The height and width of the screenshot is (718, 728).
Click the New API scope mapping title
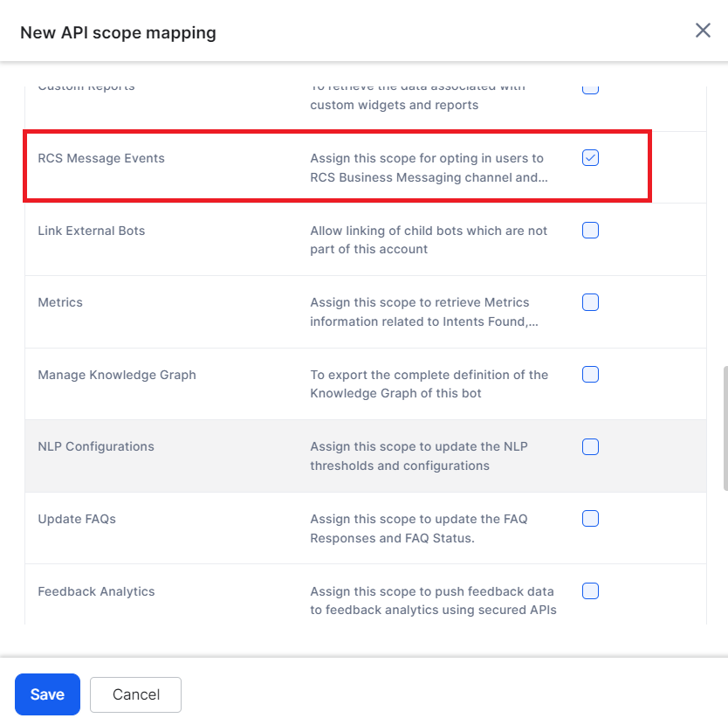pyautogui.click(x=118, y=32)
